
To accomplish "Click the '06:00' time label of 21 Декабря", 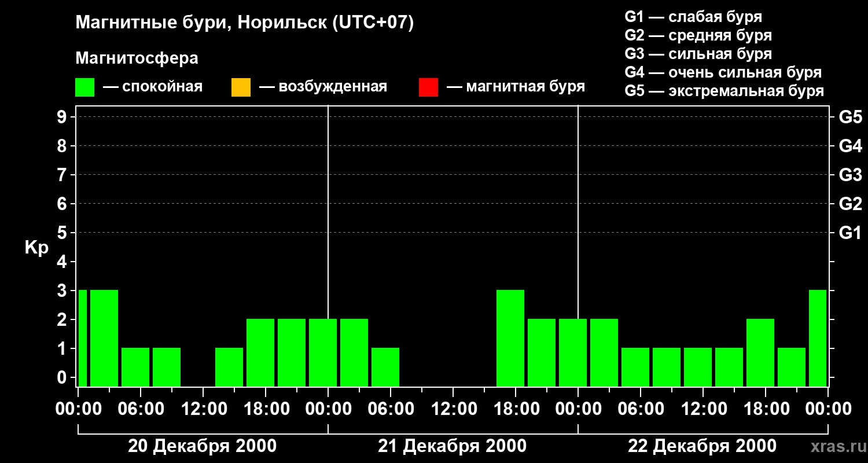I will pyautogui.click(x=391, y=409).
